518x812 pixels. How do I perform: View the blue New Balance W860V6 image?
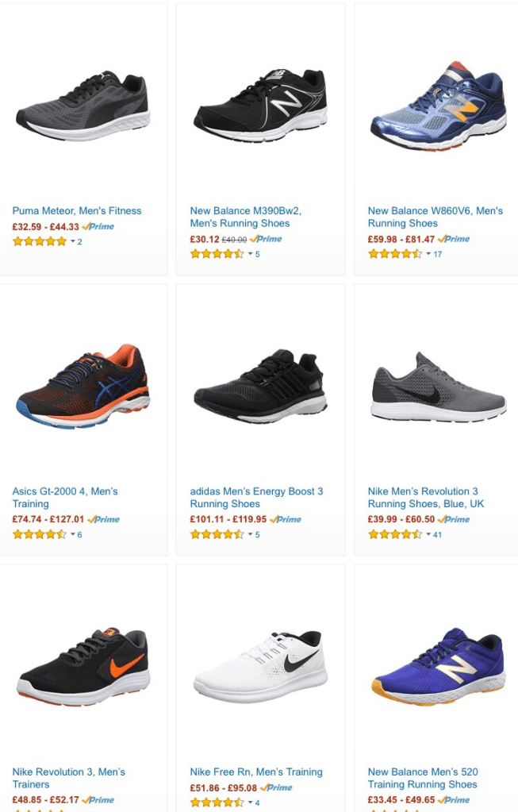(x=437, y=106)
